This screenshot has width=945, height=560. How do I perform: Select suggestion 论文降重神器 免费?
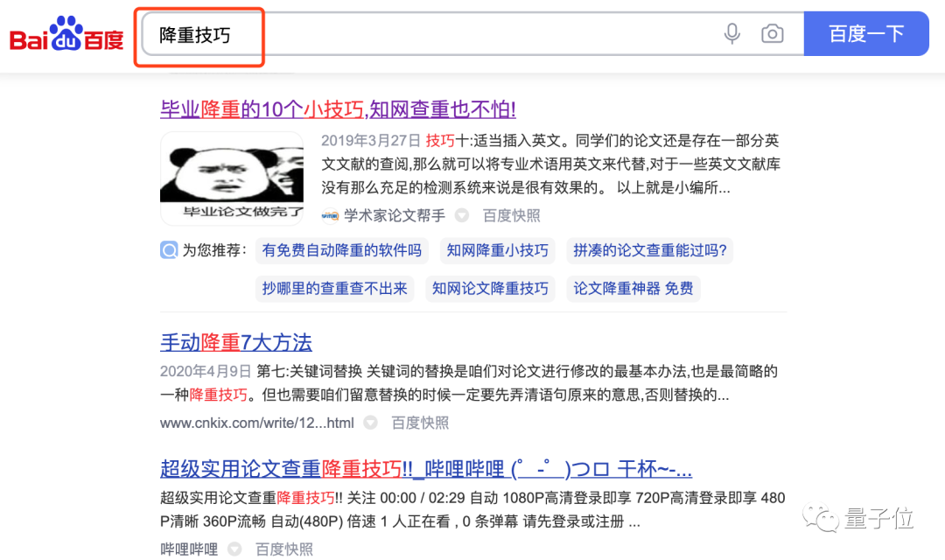pyautogui.click(x=633, y=289)
